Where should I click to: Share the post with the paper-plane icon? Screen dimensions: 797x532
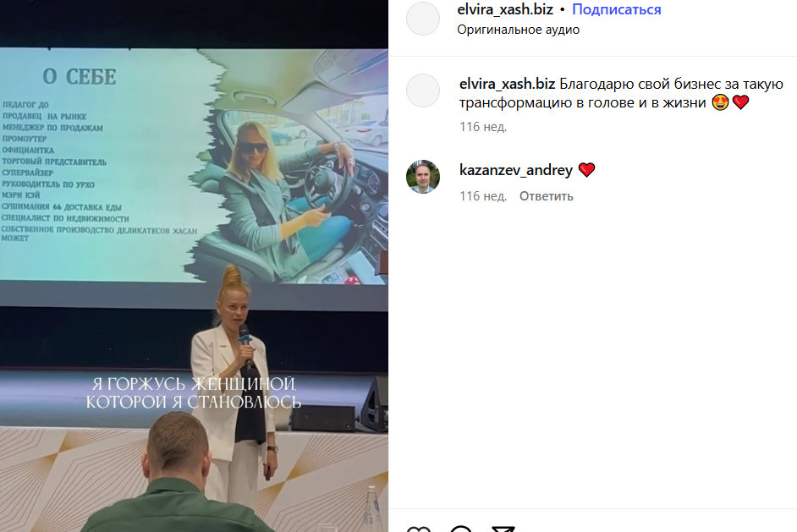click(503, 529)
